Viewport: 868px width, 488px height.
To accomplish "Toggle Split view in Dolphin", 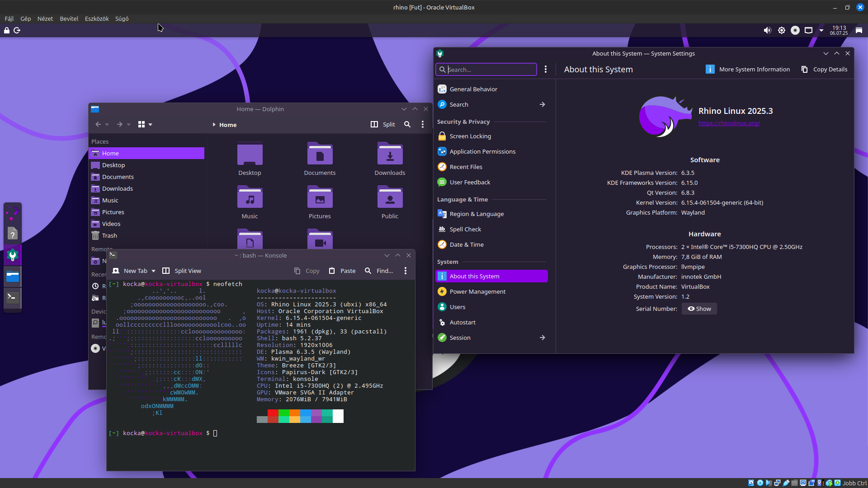I will pyautogui.click(x=383, y=124).
